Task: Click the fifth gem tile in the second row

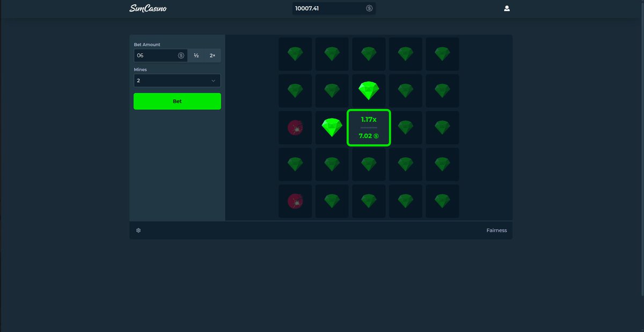Action: coord(442,91)
